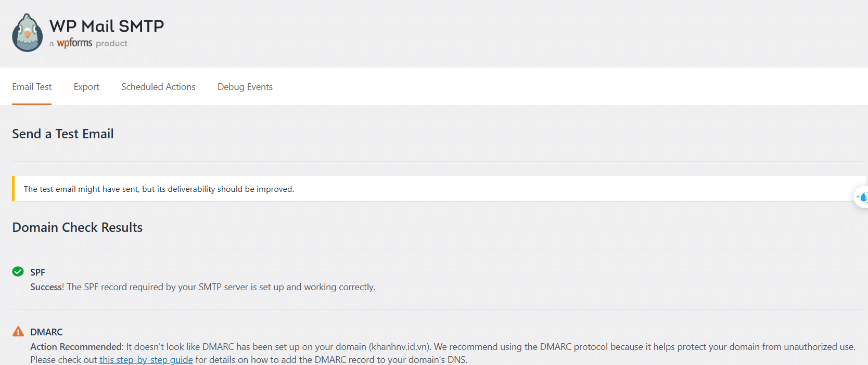
Task: Select the SPF result label
Action: [37, 272]
